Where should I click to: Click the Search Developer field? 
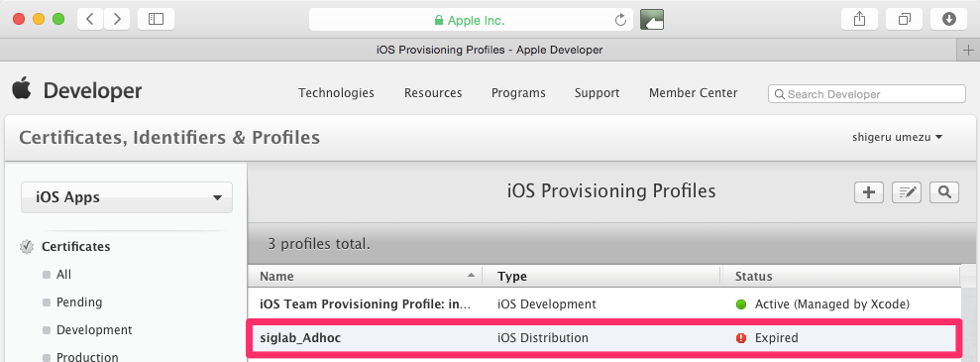click(x=867, y=94)
